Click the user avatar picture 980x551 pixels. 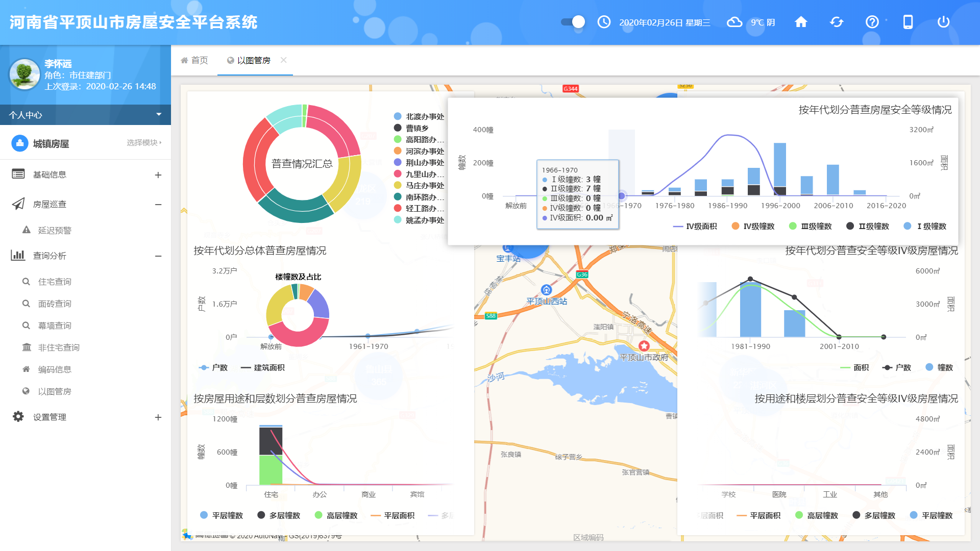[x=24, y=74]
